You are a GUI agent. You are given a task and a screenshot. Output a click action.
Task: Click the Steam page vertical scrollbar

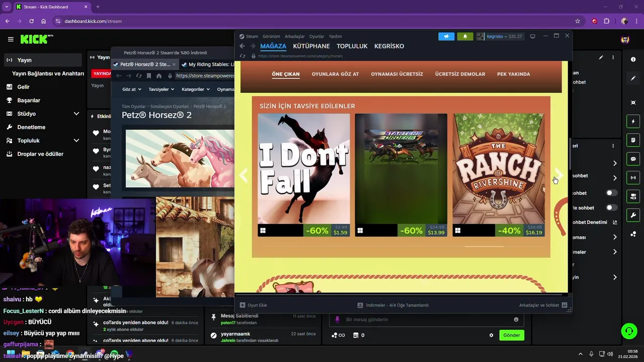click(x=570, y=153)
